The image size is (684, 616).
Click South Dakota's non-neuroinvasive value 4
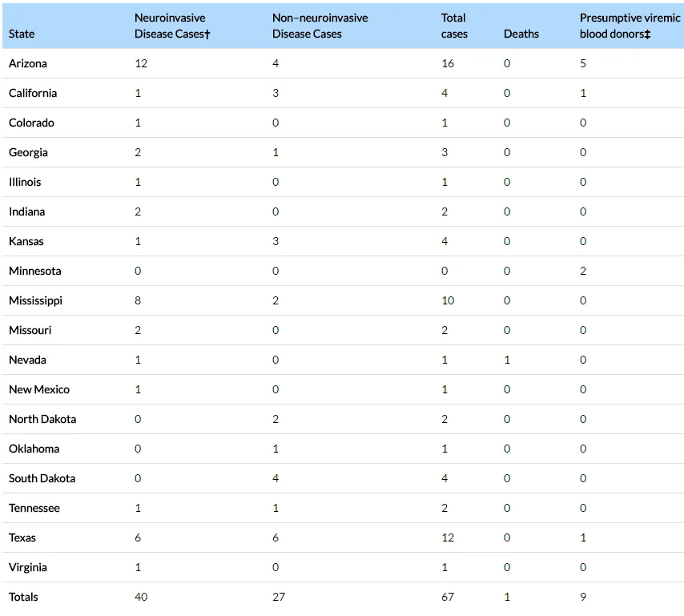(276, 478)
